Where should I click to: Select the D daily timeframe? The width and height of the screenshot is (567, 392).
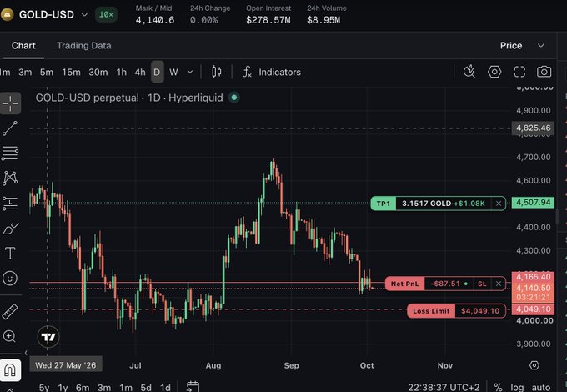157,72
